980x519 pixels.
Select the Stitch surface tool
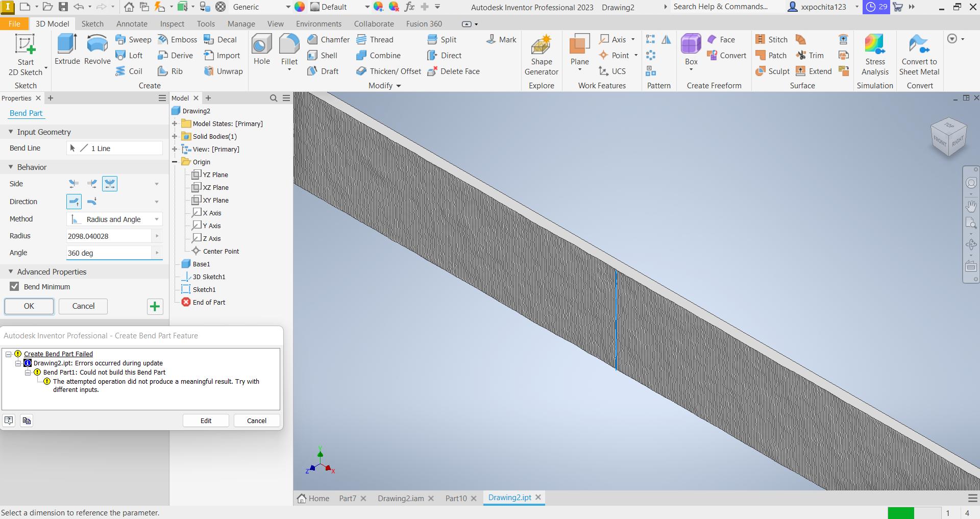point(771,39)
